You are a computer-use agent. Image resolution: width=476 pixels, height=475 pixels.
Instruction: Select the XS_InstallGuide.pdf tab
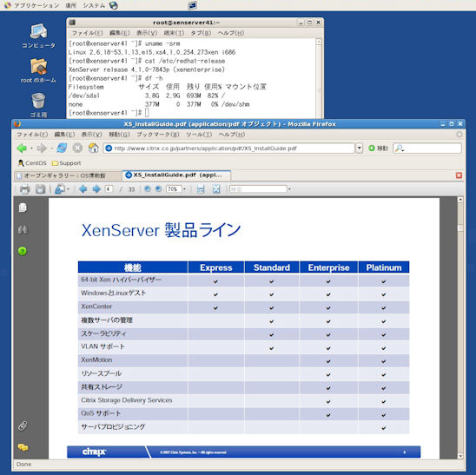(176, 175)
